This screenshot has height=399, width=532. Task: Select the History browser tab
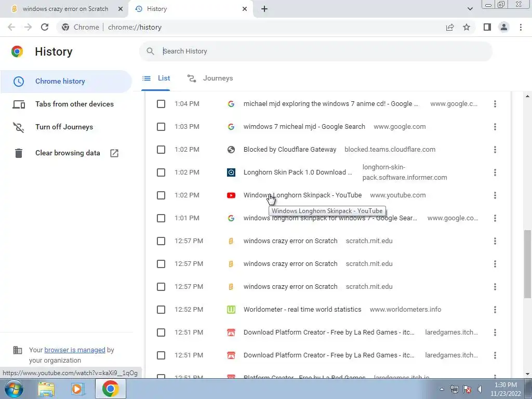pyautogui.click(x=190, y=9)
